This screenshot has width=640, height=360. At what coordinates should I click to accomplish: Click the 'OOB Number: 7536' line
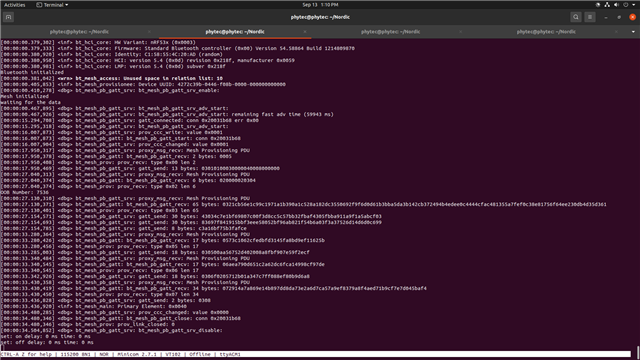point(25,192)
